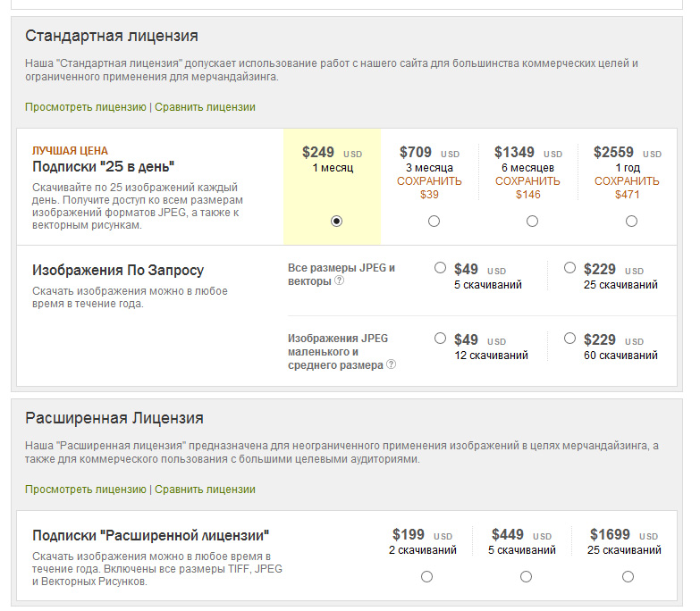Select the $249 one-month subscription radio
This screenshot has height=611, width=700.
[336, 222]
